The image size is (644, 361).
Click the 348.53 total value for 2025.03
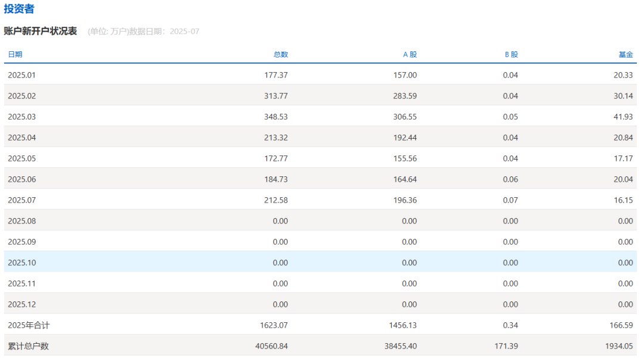[x=275, y=117]
